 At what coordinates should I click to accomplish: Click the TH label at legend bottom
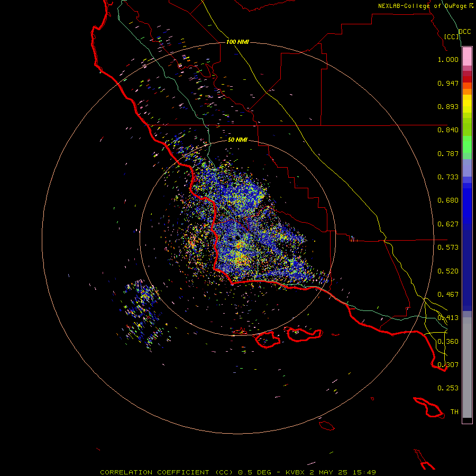click(454, 412)
